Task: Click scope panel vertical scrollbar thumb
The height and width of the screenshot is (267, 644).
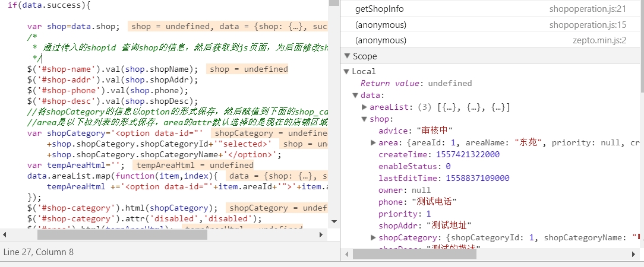Action: coord(642,45)
